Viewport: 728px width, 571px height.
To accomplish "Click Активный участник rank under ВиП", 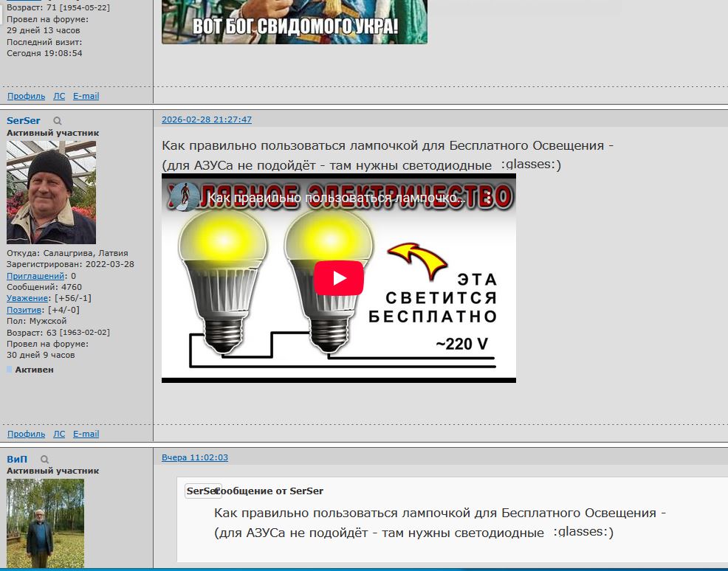I will point(53,471).
